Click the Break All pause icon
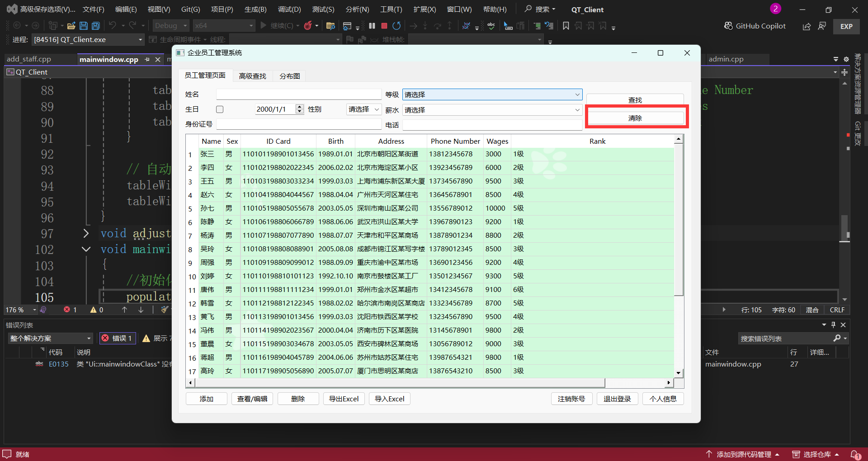This screenshot has height=461, width=868. pos(372,26)
